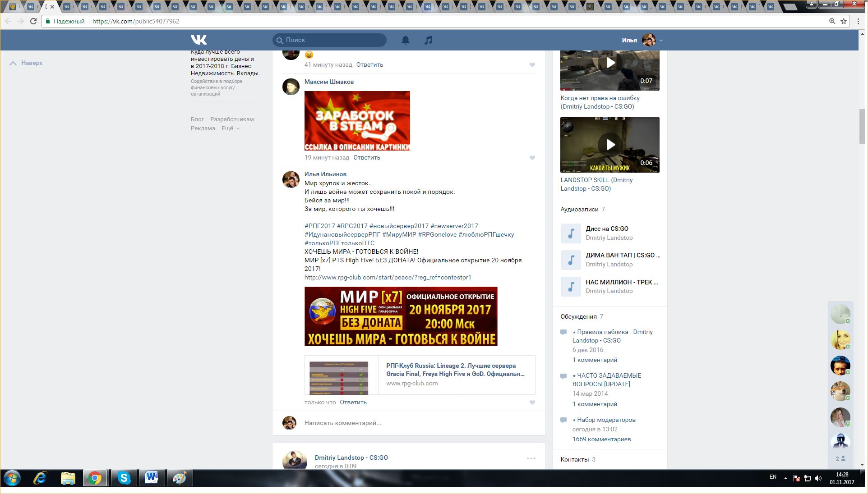Click hashtag #newserver2017
This screenshot has height=494, width=868.
pyautogui.click(x=454, y=226)
